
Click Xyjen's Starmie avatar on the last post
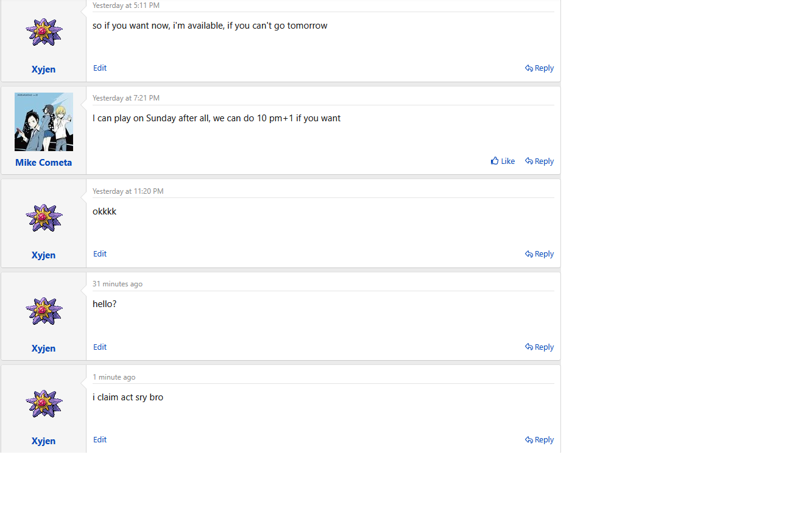(x=44, y=403)
